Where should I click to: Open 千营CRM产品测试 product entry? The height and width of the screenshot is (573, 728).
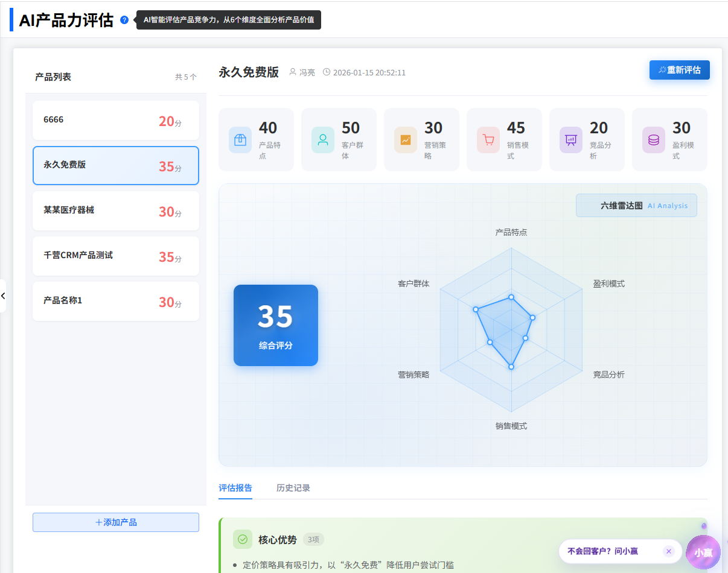coord(116,256)
